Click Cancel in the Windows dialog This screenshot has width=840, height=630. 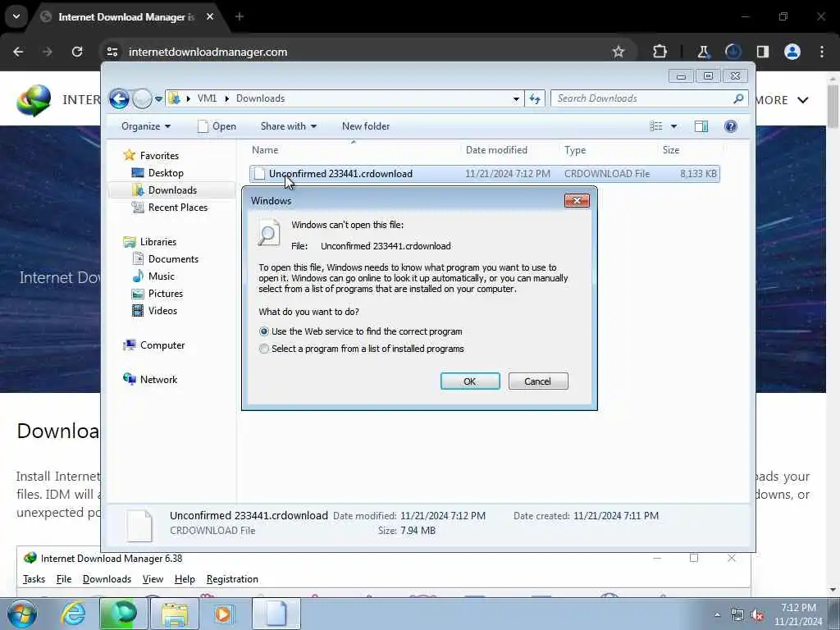(538, 381)
